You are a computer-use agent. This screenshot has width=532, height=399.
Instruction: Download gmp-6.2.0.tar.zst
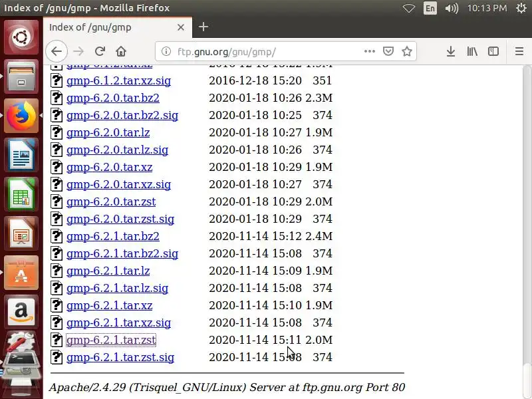click(111, 202)
